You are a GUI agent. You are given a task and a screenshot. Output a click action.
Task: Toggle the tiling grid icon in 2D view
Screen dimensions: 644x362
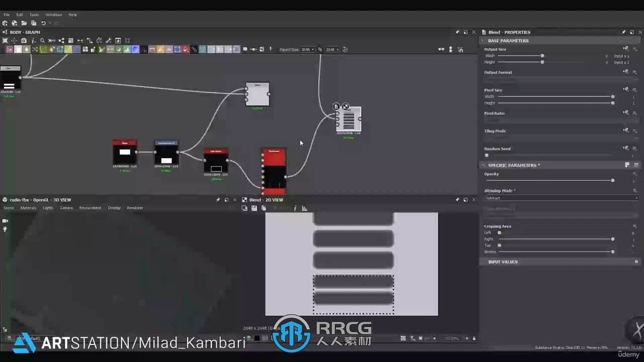[403, 338]
